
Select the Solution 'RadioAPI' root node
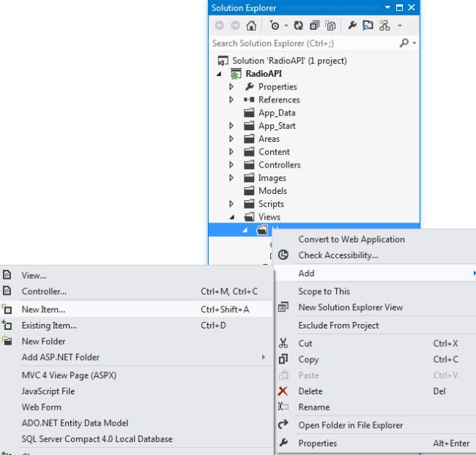click(282, 61)
